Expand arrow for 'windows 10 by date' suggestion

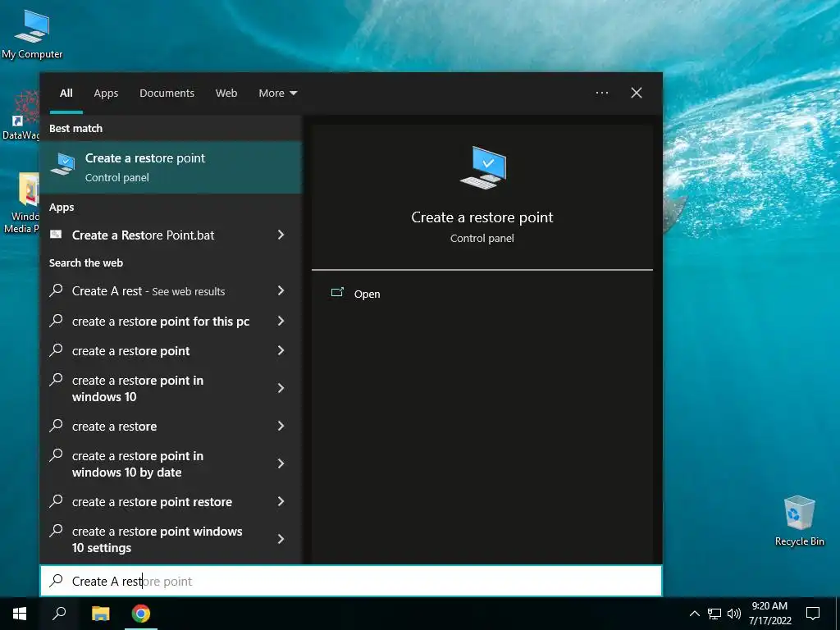pos(281,463)
